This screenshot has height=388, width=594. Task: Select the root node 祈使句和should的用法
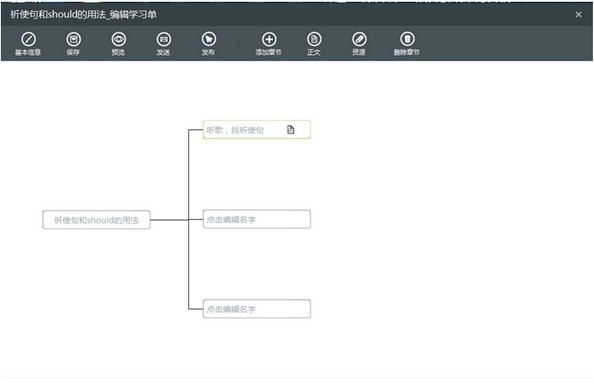tap(96, 220)
